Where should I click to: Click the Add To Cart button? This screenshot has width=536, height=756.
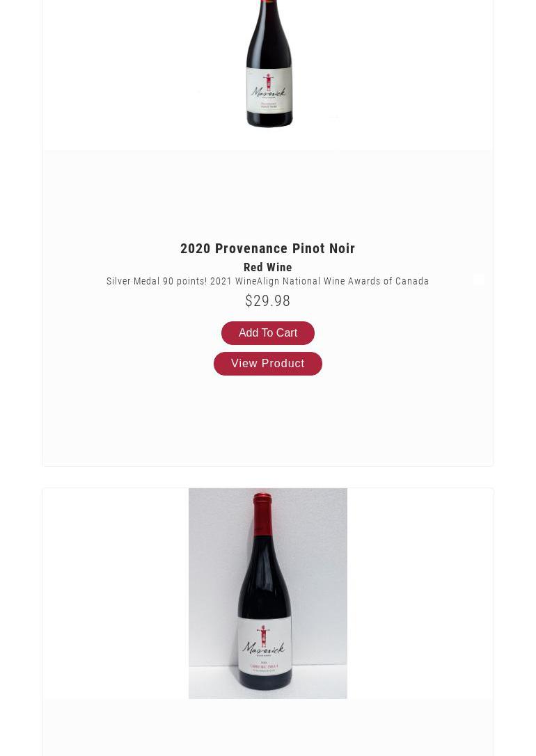267,333
